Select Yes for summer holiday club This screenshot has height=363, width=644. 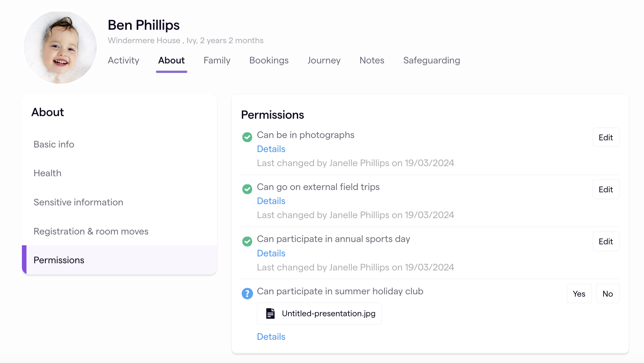click(x=579, y=294)
